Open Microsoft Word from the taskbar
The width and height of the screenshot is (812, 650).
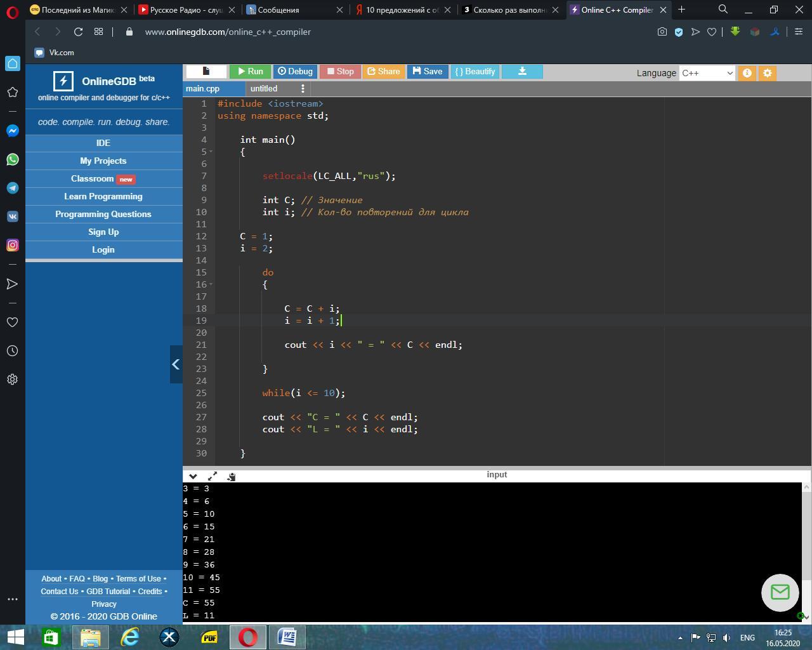click(x=287, y=637)
